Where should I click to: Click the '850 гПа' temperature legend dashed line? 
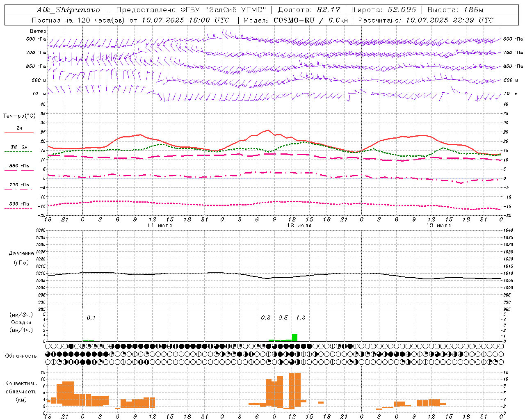(19, 170)
